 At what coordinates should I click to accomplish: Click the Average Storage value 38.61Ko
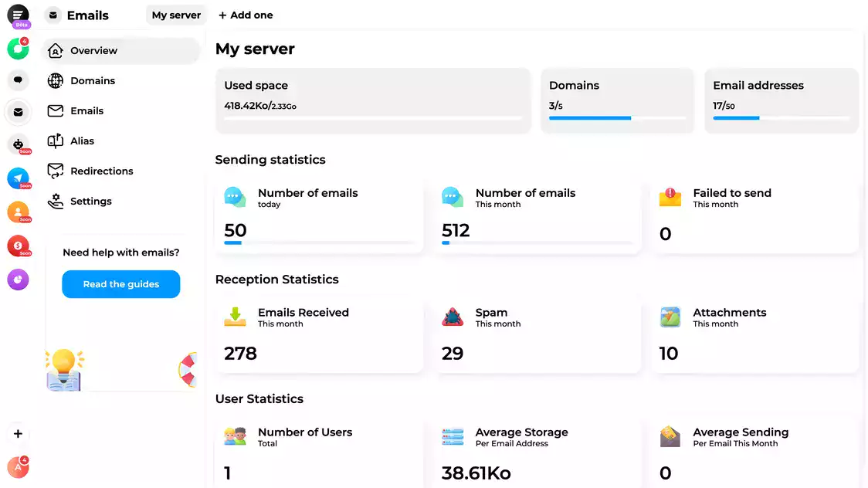click(476, 473)
